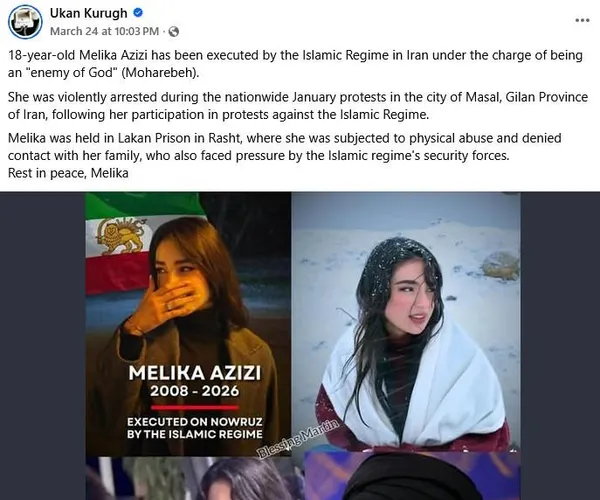The width and height of the screenshot is (600, 500).
Task: Open the post options three-dots menu
Action: [x=582, y=20]
